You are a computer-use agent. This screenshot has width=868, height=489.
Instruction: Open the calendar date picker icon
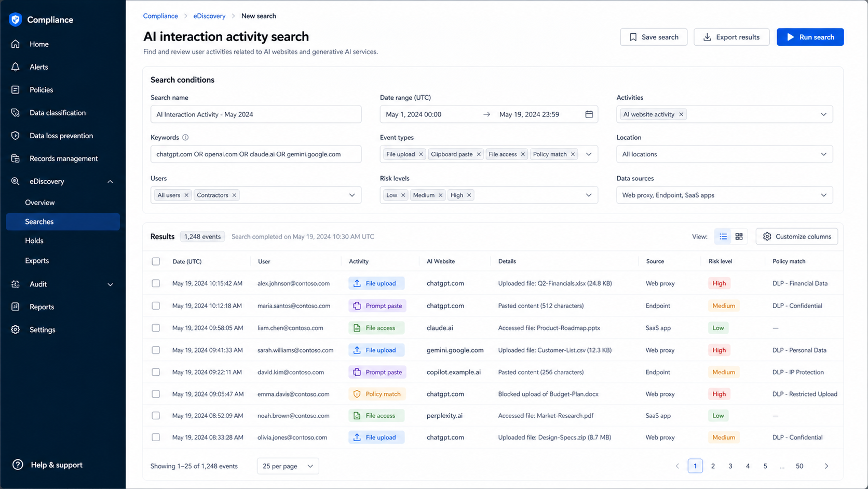click(x=589, y=114)
